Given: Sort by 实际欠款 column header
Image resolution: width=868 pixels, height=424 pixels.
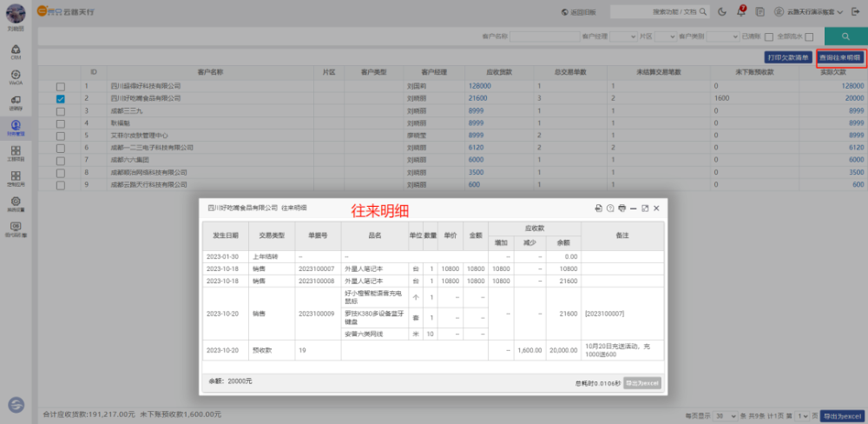Looking at the screenshot, I should [833, 72].
